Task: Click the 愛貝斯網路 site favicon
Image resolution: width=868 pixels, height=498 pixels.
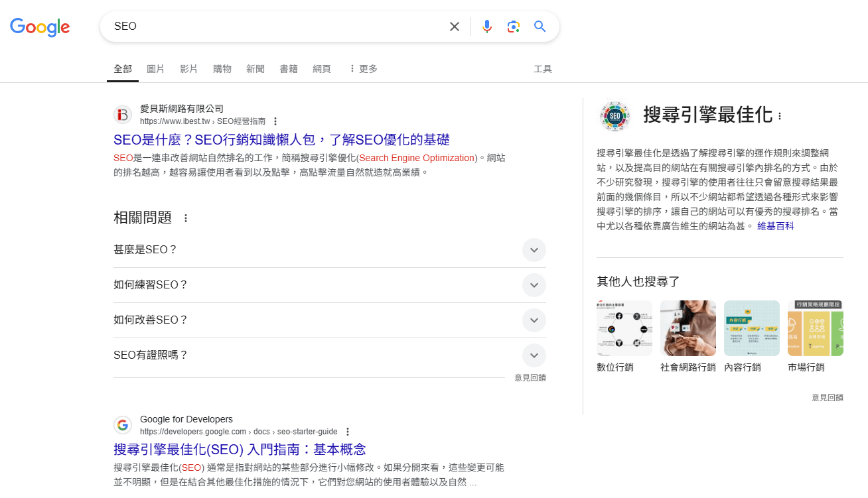Action: tap(123, 115)
